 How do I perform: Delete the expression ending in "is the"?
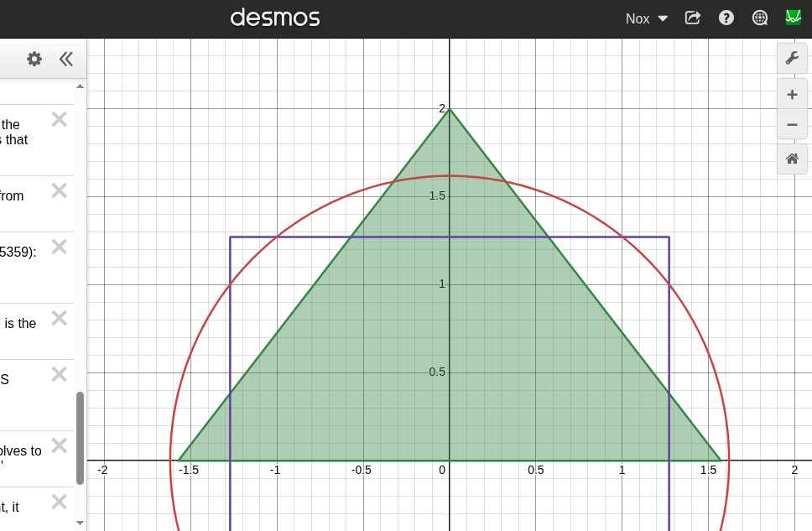60,319
